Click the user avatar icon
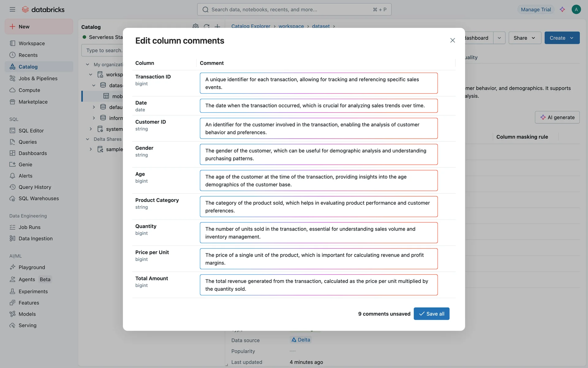The image size is (588, 368). pyautogui.click(x=576, y=10)
